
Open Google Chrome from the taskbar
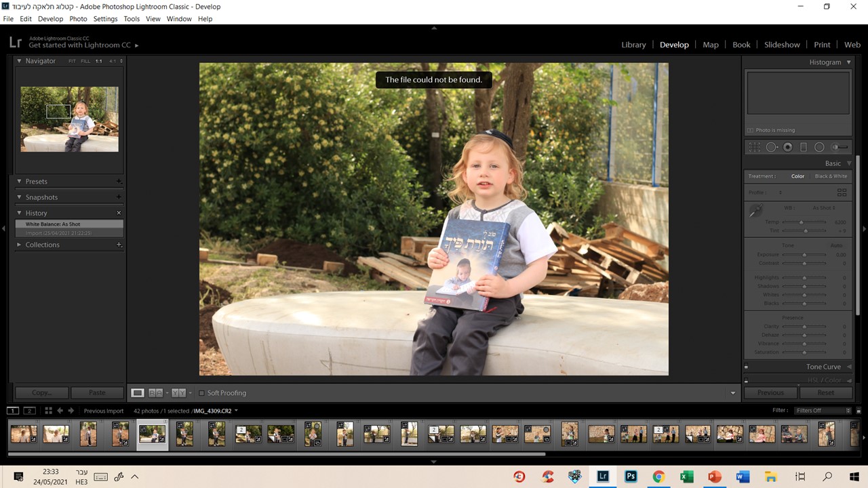(x=658, y=476)
